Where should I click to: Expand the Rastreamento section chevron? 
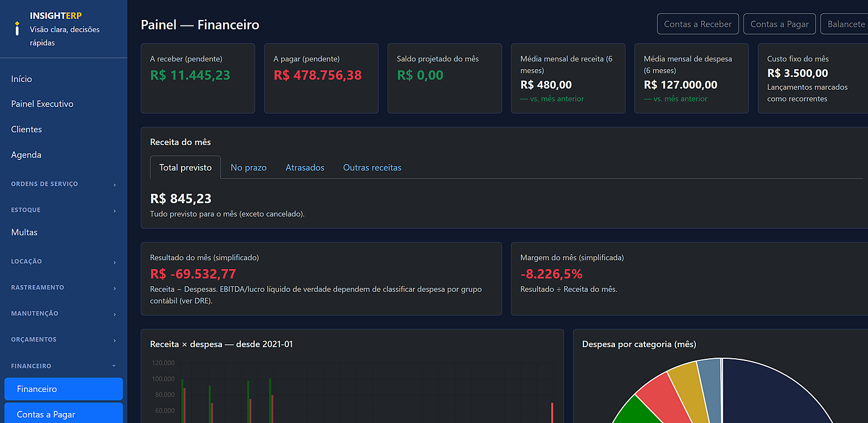tap(115, 288)
